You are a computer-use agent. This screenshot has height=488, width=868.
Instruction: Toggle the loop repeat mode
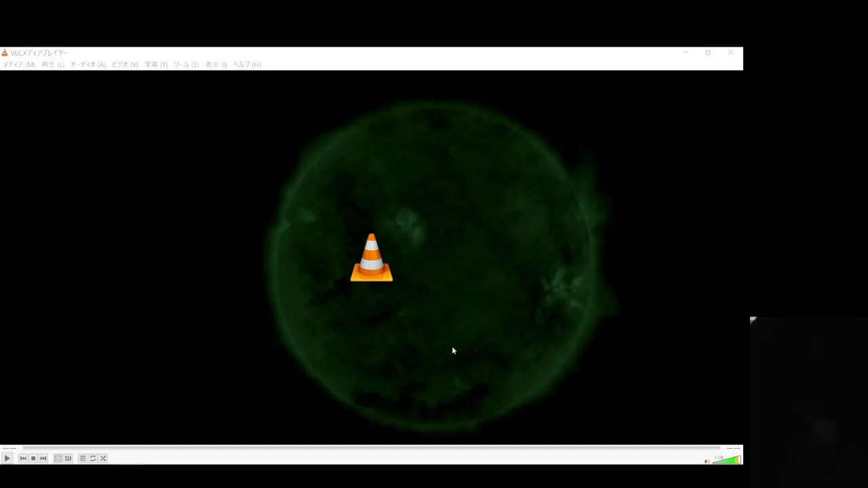point(93,459)
